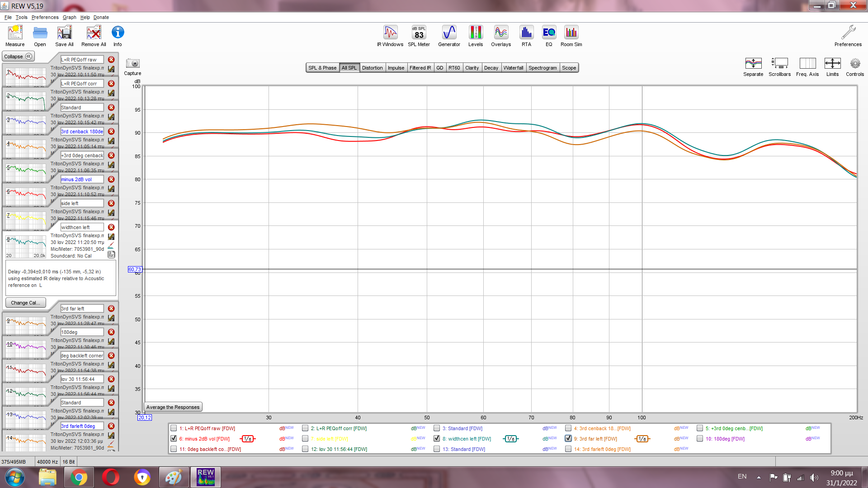Select measurement 5 thumbnail
The height and width of the screenshot is (488, 868).
pos(26,173)
